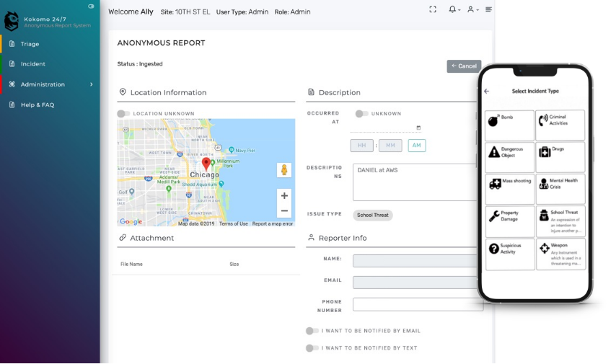Screen dimensions: 616x364
Task: Click the 'Status : Ingested' text
Action: coord(139,64)
